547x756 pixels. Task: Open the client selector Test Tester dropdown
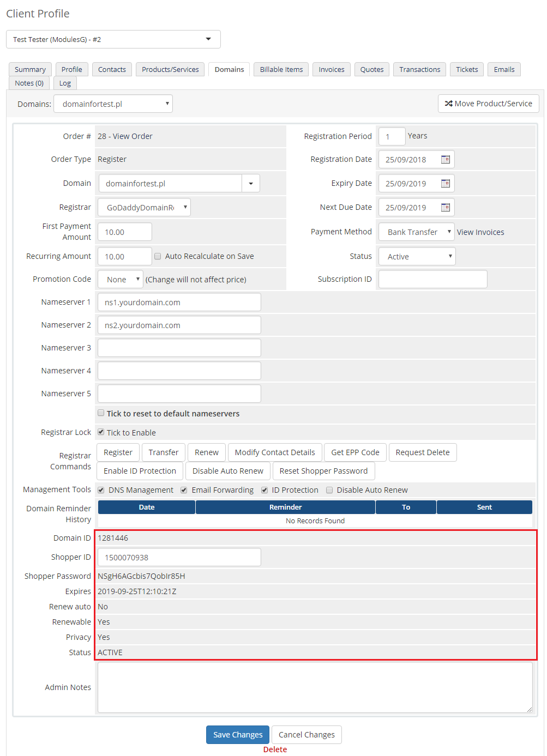point(113,39)
